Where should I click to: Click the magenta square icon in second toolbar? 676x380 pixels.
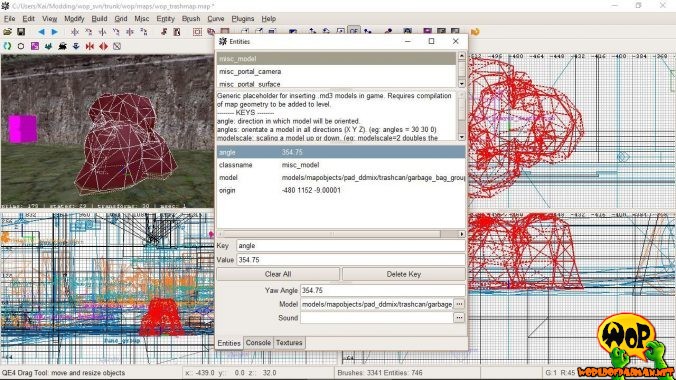pyautogui.click(x=34, y=46)
